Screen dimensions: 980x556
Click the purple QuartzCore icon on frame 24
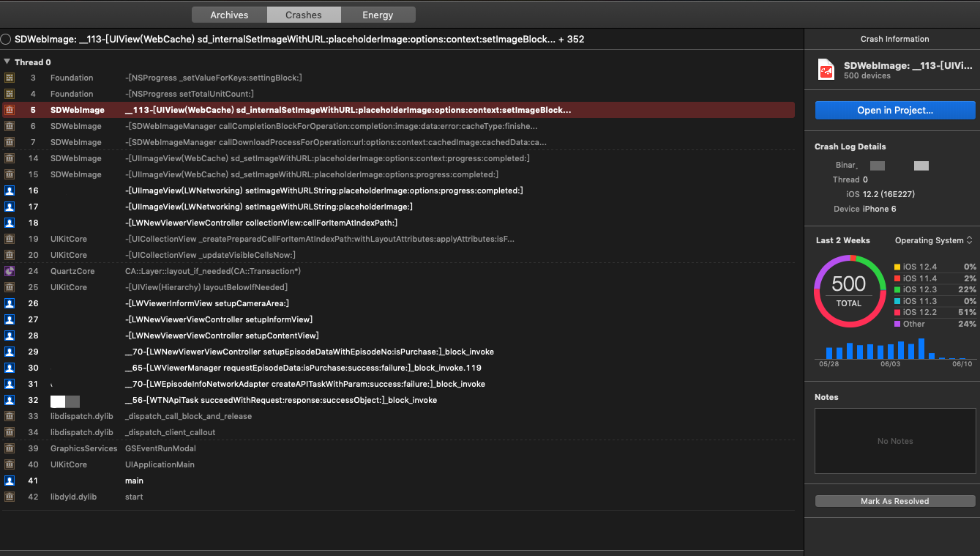10,271
